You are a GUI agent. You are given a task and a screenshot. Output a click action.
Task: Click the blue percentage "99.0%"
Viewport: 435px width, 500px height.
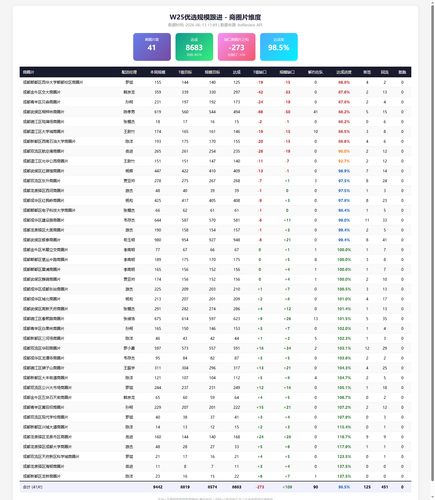click(x=344, y=220)
